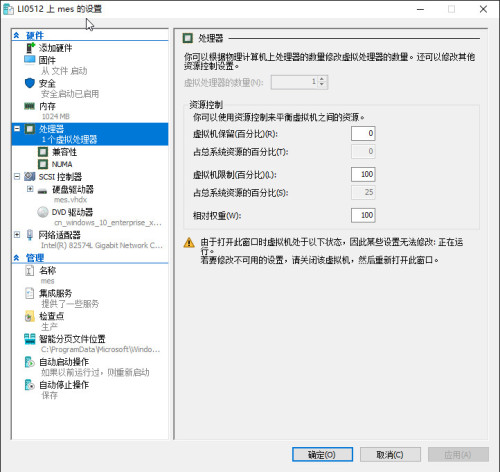This screenshot has width=500, height=472.
Task: Click 确定(O) button
Action: coord(322,455)
